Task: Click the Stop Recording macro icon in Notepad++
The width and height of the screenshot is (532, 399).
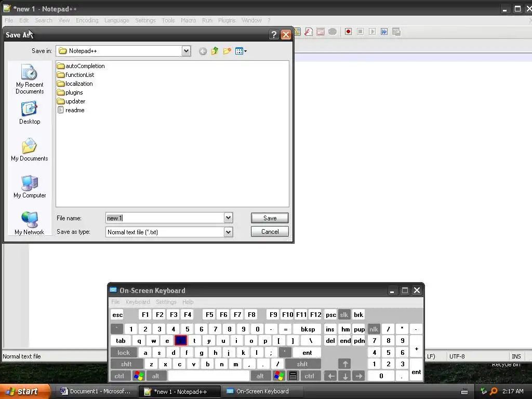Action: point(361,32)
